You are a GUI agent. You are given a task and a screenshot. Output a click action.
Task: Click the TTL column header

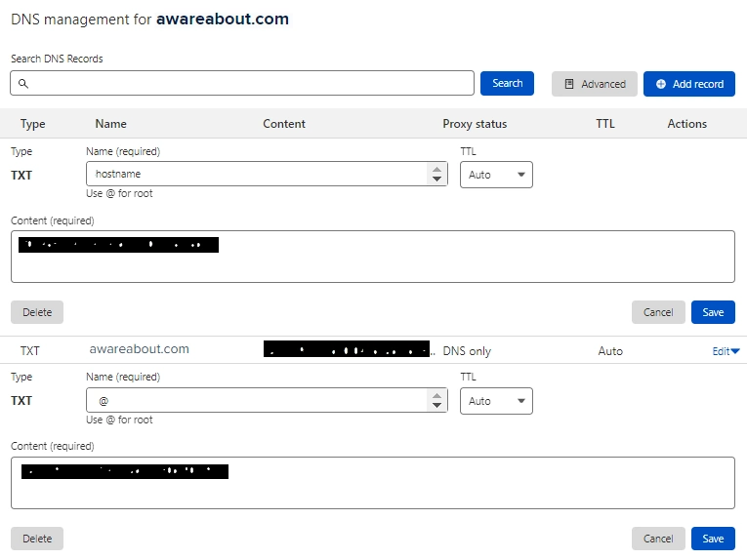pyautogui.click(x=605, y=124)
